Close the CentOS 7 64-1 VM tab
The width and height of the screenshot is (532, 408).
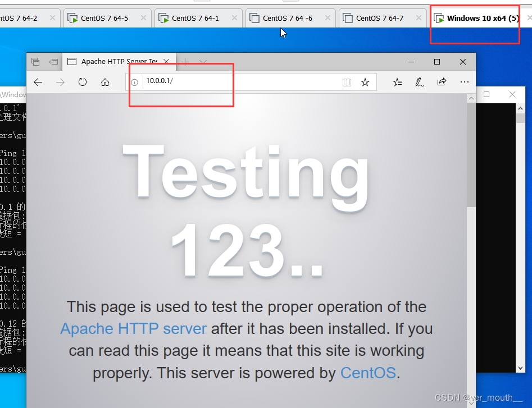click(234, 18)
